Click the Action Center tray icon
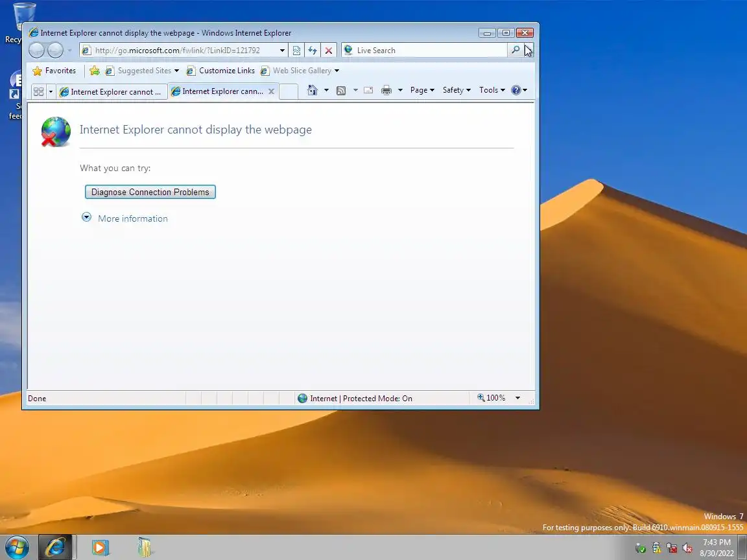Viewport: 747px width, 560px height. point(656,548)
